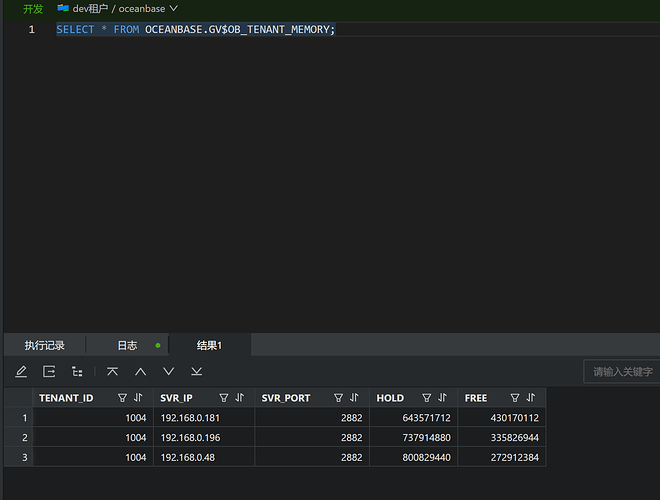Click the HOLD value 737914880
660x500 pixels.
(x=426, y=438)
